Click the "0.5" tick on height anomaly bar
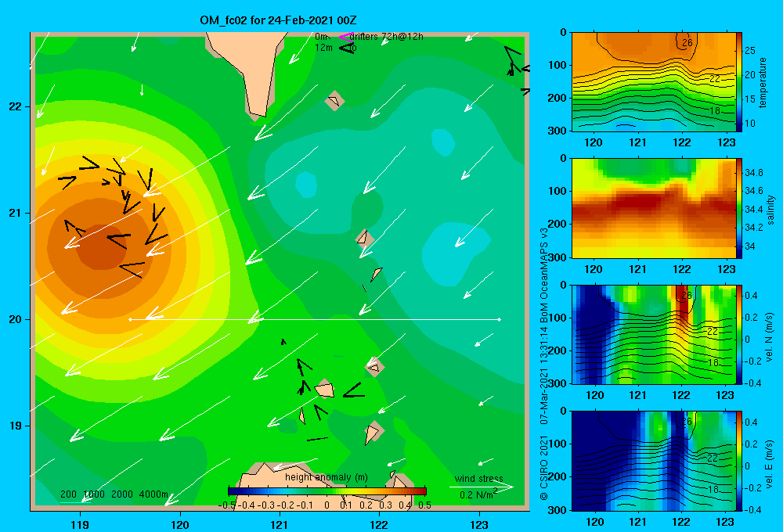Image resolution: width=783 pixels, height=532 pixels. (x=424, y=505)
